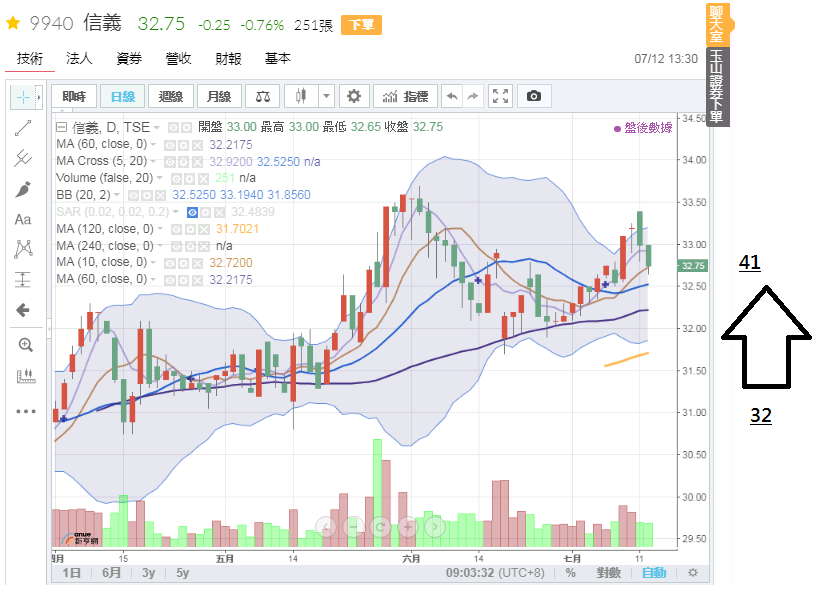The image size is (830, 600).
Task: Toggle the favorite star for 9940 信義
Action: coord(13,23)
